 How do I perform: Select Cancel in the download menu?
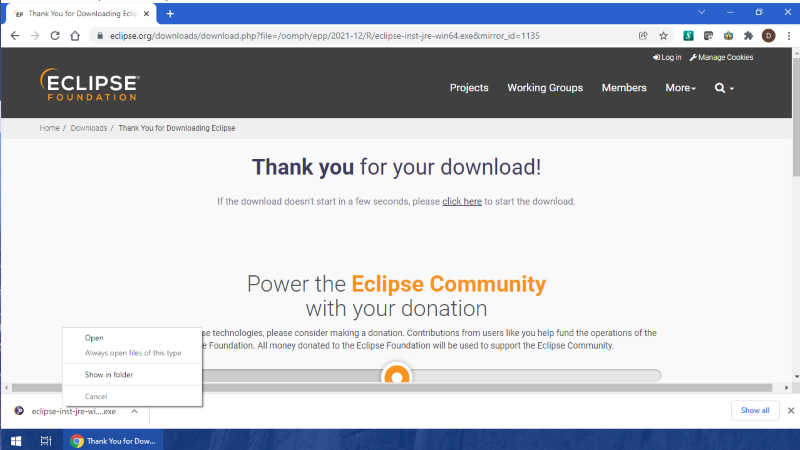[x=132, y=396]
